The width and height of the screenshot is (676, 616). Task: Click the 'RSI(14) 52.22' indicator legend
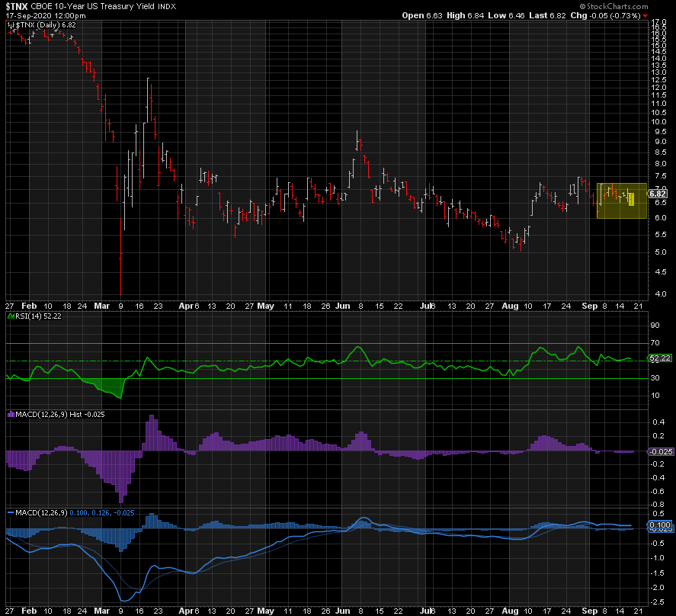[38, 316]
